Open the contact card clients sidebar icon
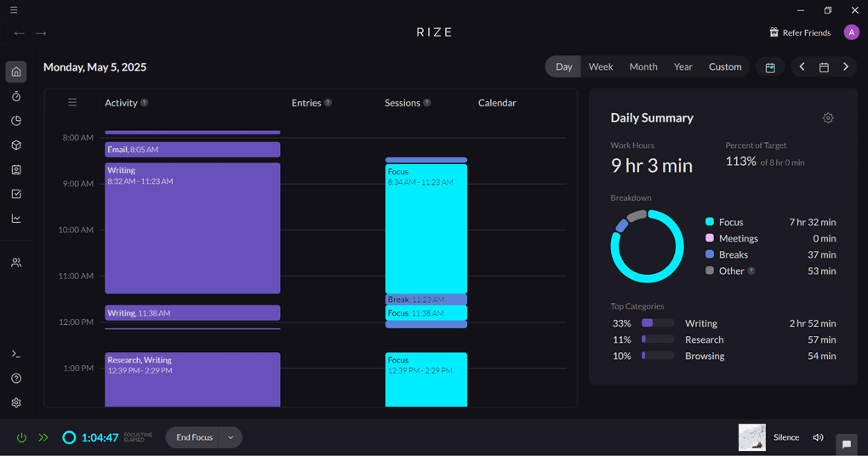The image size is (868, 456). pos(16,170)
